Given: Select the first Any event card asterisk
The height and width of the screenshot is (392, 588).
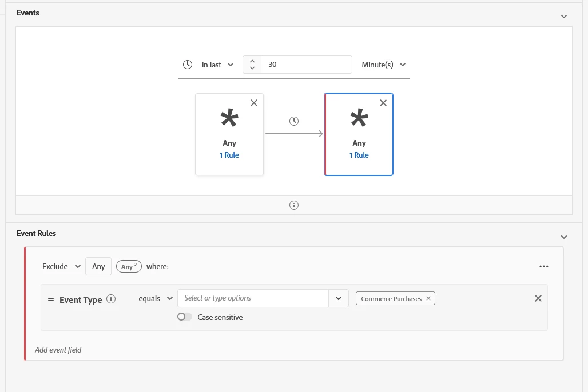Looking at the screenshot, I should (229, 118).
